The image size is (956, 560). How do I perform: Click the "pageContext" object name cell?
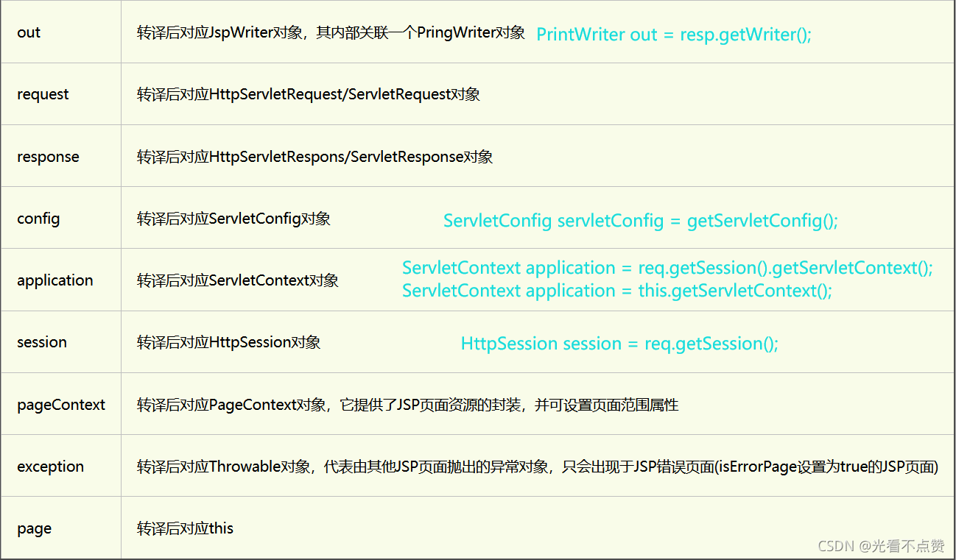click(x=61, y=405)
